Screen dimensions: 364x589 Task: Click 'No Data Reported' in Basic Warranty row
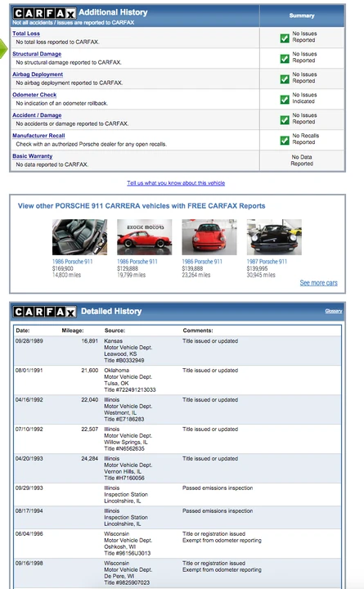tap(302, 160)
